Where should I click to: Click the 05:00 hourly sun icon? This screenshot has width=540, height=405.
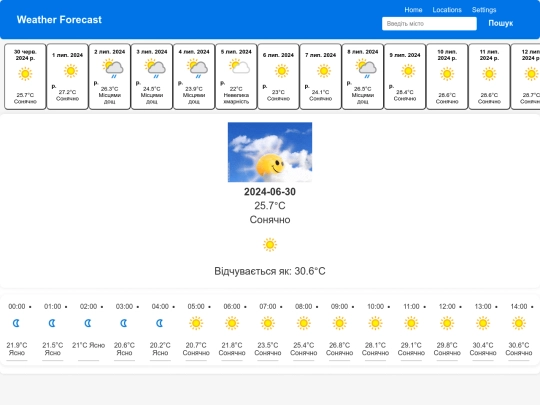pos(196,323)
